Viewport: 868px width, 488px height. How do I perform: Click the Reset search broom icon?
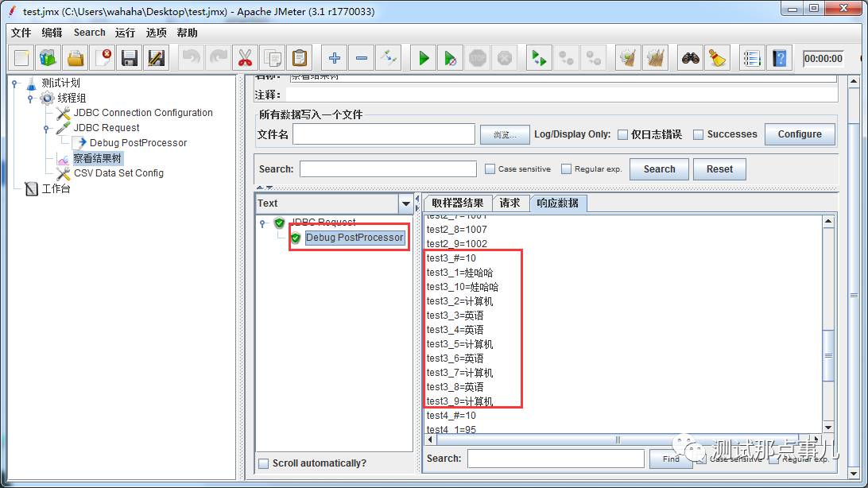[x=718, y=58]
